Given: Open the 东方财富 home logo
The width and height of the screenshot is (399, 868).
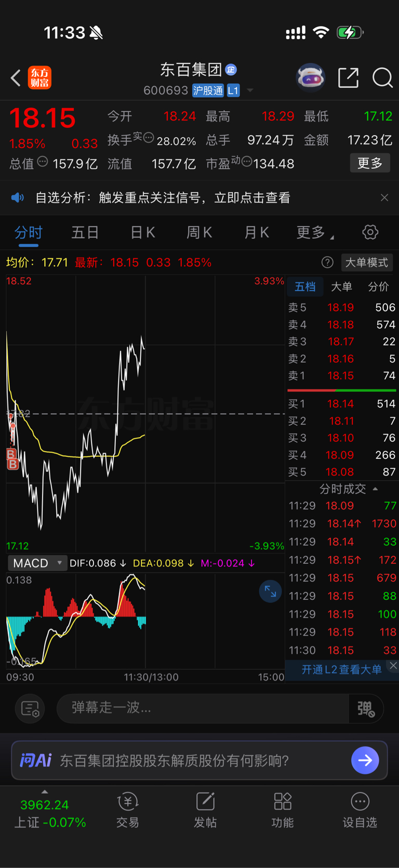Looking at the screenshot, I should pos(39,78).
